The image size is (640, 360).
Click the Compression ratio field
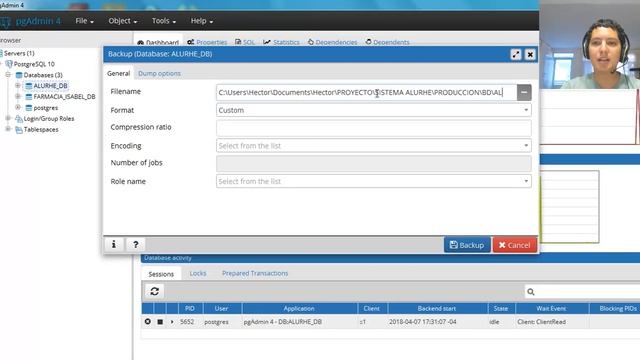tap(373, 127)
